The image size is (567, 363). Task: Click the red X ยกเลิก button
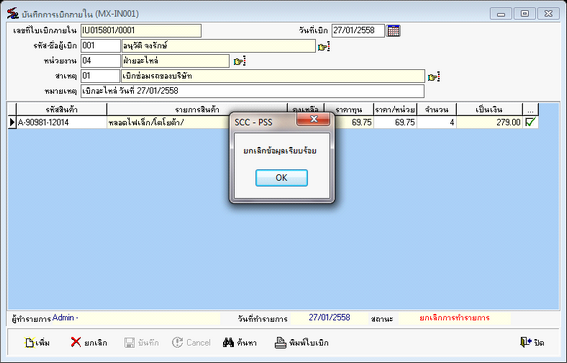pyautogui.click(x=89, y=342)
